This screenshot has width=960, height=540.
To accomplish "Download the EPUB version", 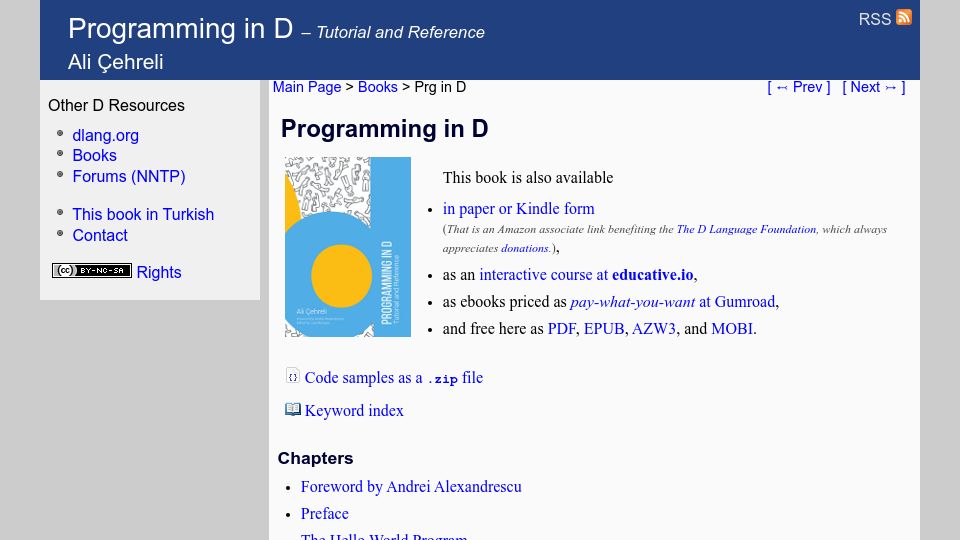I will [x=604, y=329].
